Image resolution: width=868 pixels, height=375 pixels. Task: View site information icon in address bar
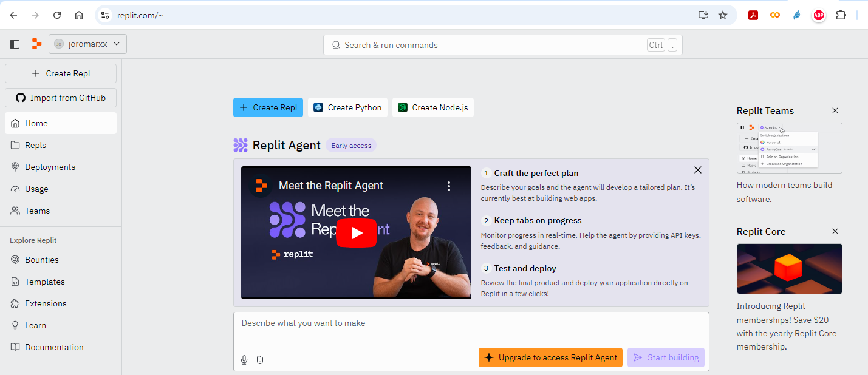point(105,15)
